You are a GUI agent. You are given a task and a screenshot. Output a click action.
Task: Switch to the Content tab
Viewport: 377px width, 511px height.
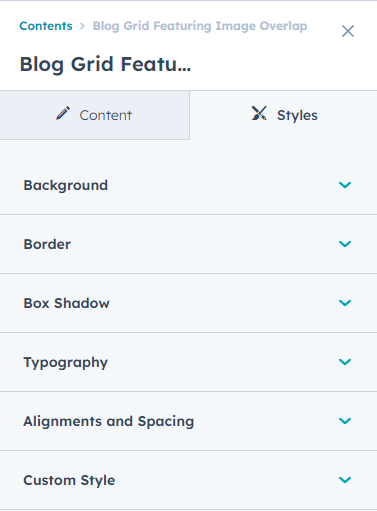pyautogui.click(x=95, y=115)
